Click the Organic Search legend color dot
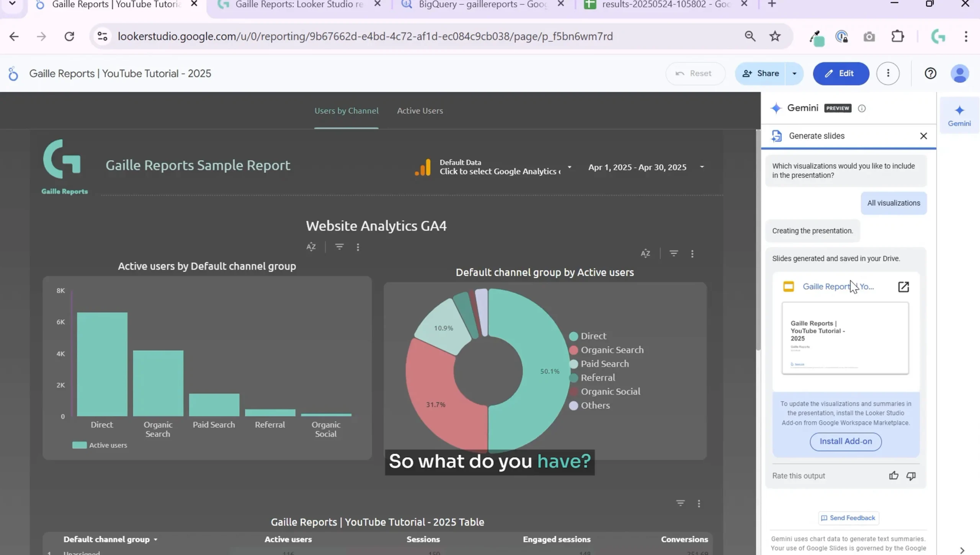Screen dimensions: 980x555 pyautogui.click(x=573, y=350)
